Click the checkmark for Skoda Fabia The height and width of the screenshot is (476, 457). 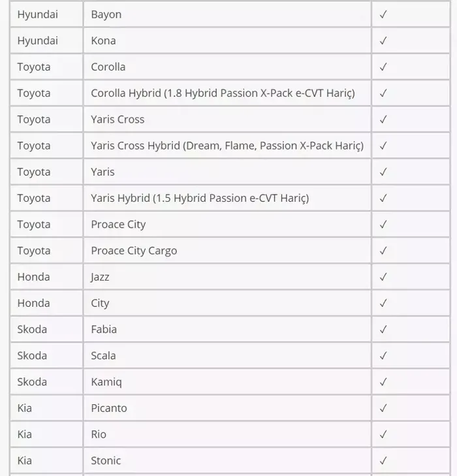[x=383, y=329]
